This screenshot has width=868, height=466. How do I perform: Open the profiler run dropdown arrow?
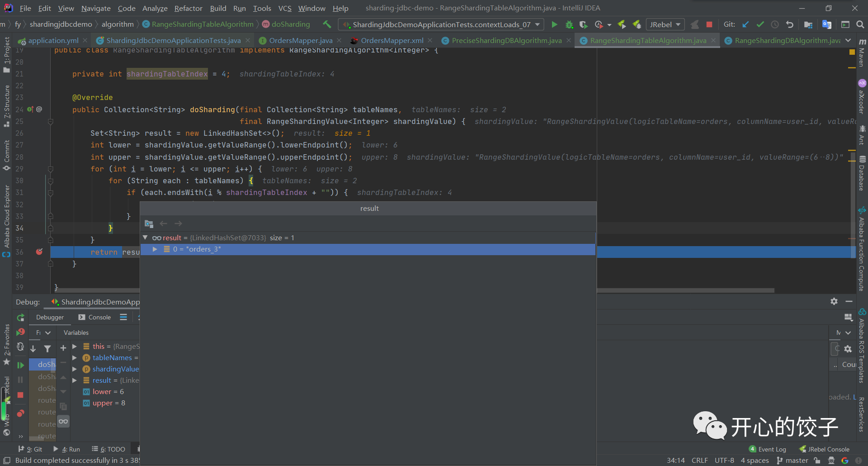click(609, 25)
